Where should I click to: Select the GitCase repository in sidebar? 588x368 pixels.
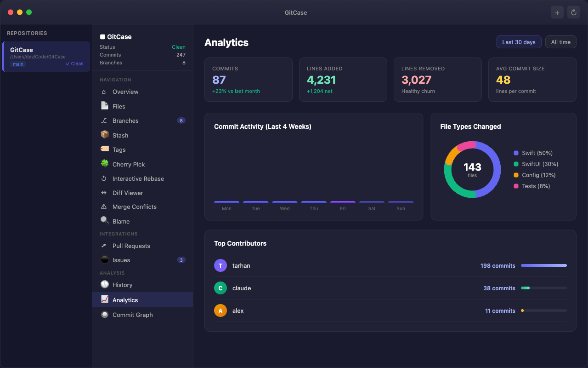click(46, 56)
